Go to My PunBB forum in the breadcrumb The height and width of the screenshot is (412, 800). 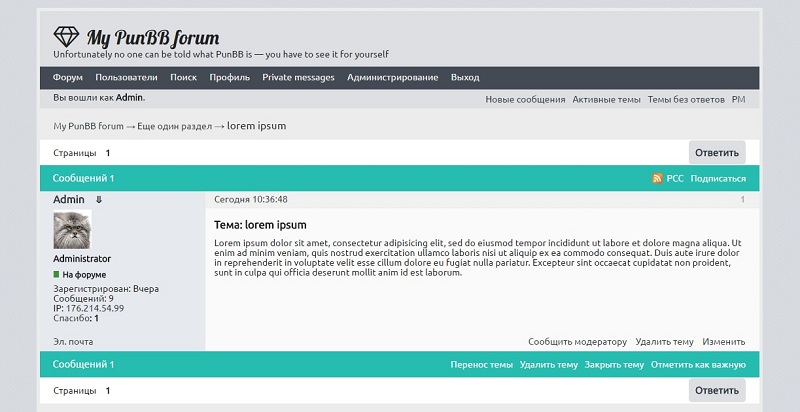coord(88,126)
